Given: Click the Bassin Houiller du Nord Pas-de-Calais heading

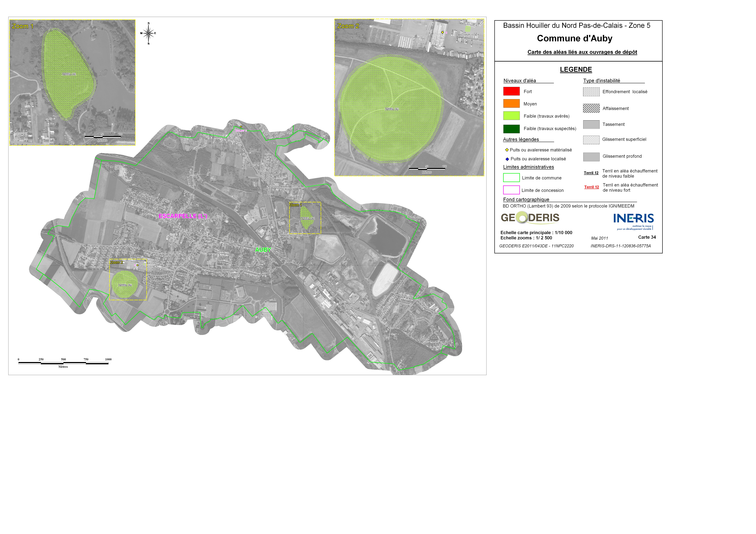Looking at the screenshot, I should pyautogui.click(x=577, y=25).
